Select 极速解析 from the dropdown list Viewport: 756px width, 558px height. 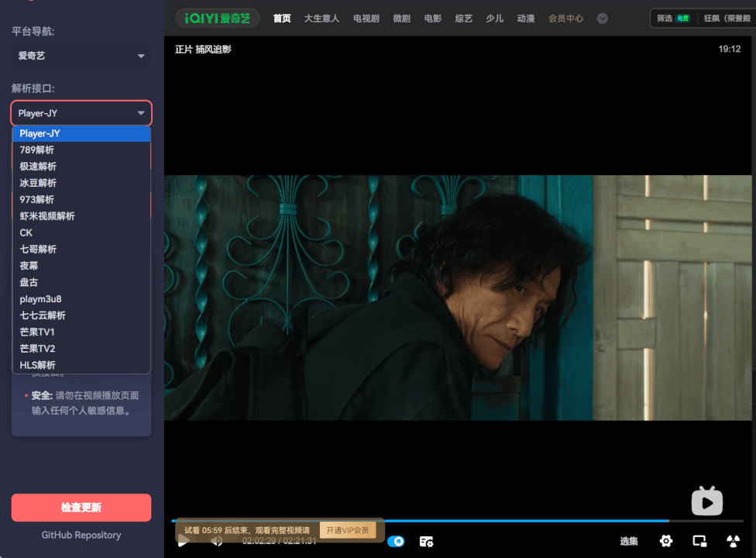pos(38,167)
